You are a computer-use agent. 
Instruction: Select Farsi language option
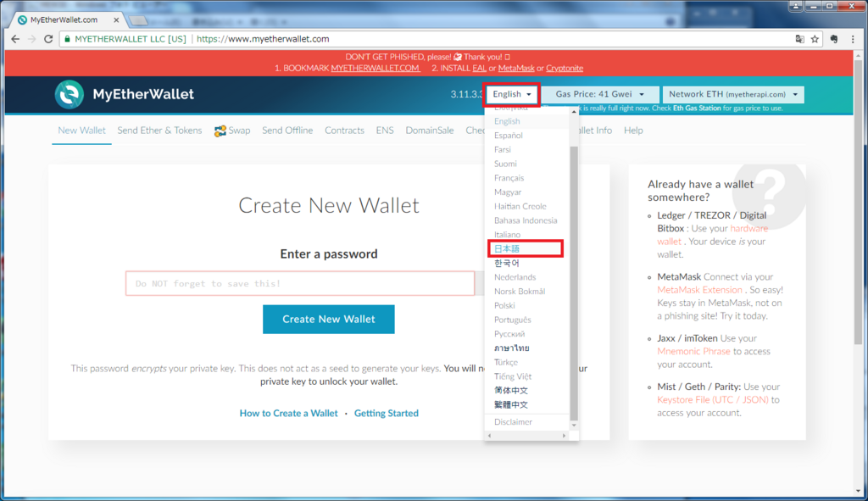click(503, 149)
